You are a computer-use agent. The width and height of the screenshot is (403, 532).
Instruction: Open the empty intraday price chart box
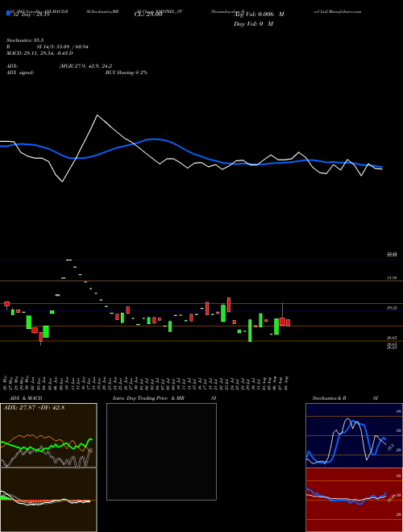[x=161, y=451]
